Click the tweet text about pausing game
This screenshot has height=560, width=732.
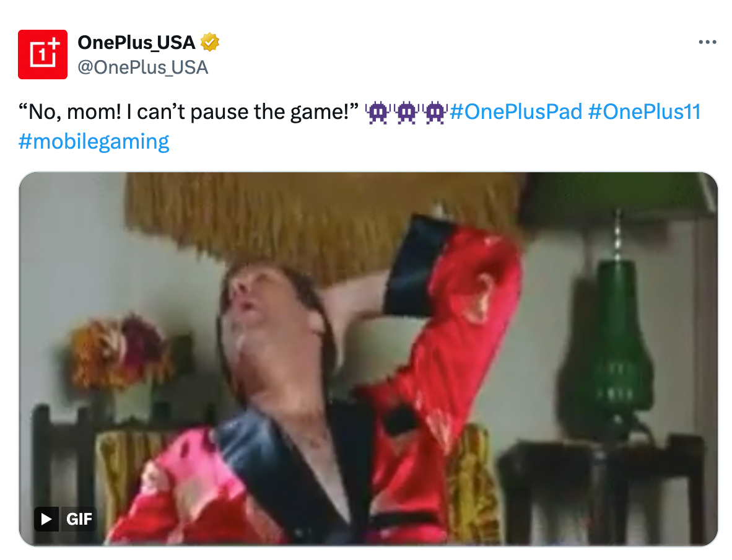(x=189, y=112)
